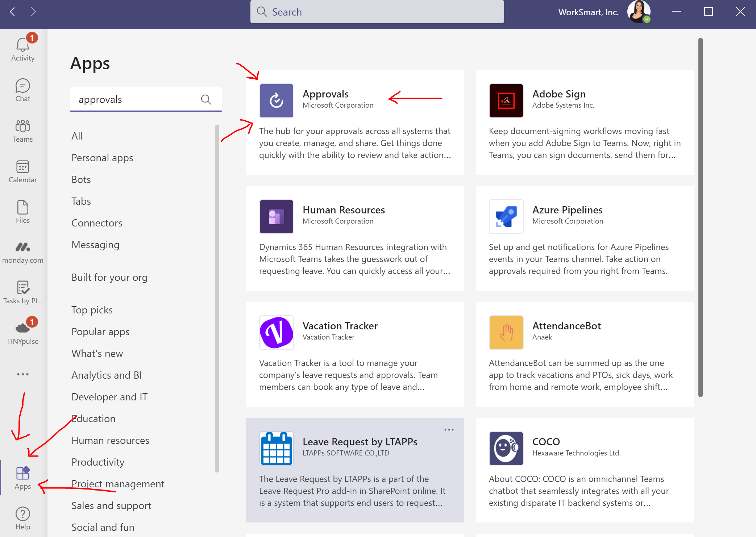756x537 pixels.
Task: Navigate back with the left arrow
Action: pyautogui.click(x=12, y=12)
